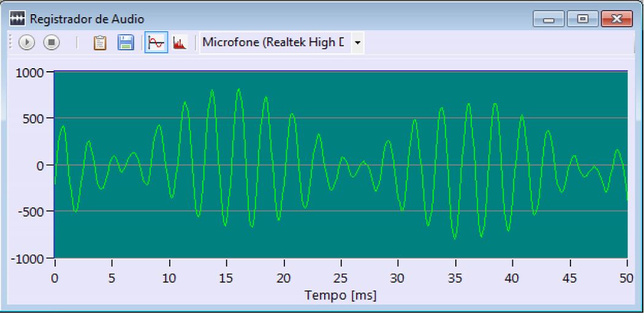This screenshot has width=644, height=313.
Task: Close the Registrador de Audio window
Action: 616,19
